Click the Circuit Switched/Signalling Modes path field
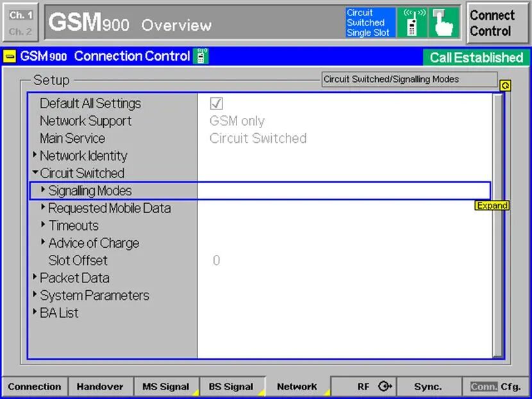Image resolution: width=532 pixels, height=399 pixels. click(x=410, y=79)
